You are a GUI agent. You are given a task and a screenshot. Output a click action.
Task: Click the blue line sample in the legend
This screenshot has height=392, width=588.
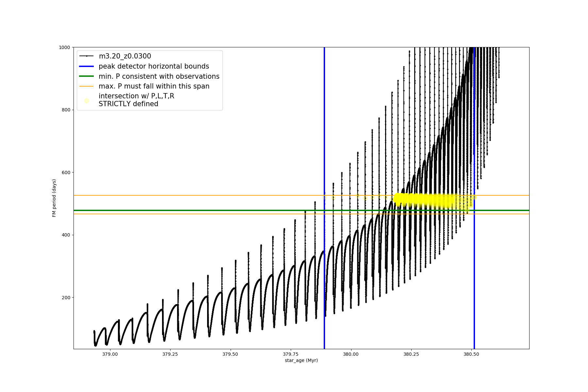point(87,66)
